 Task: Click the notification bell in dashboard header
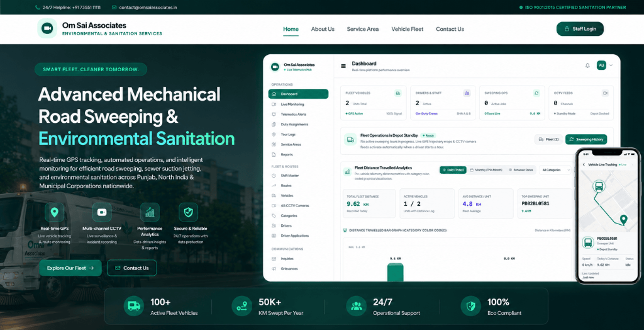(587, 65)
